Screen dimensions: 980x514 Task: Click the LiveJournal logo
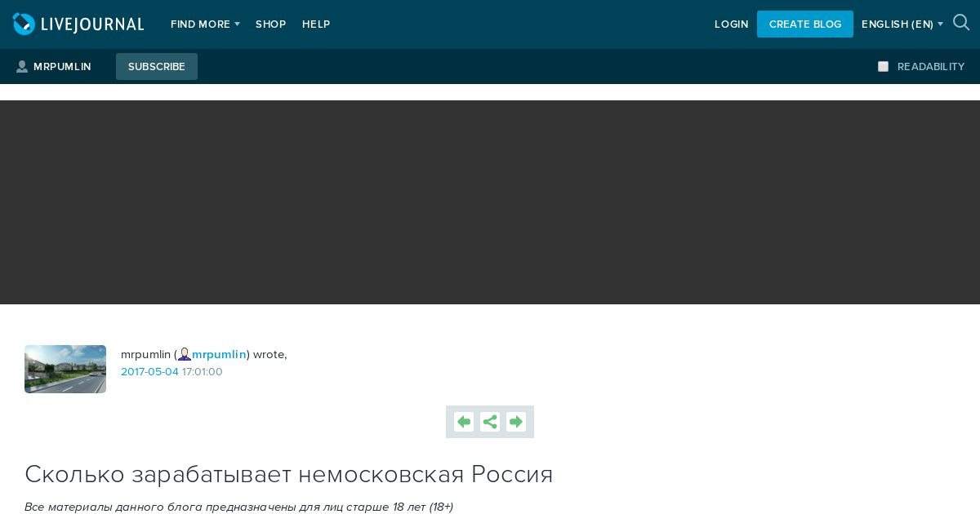(x=78, y=24)
